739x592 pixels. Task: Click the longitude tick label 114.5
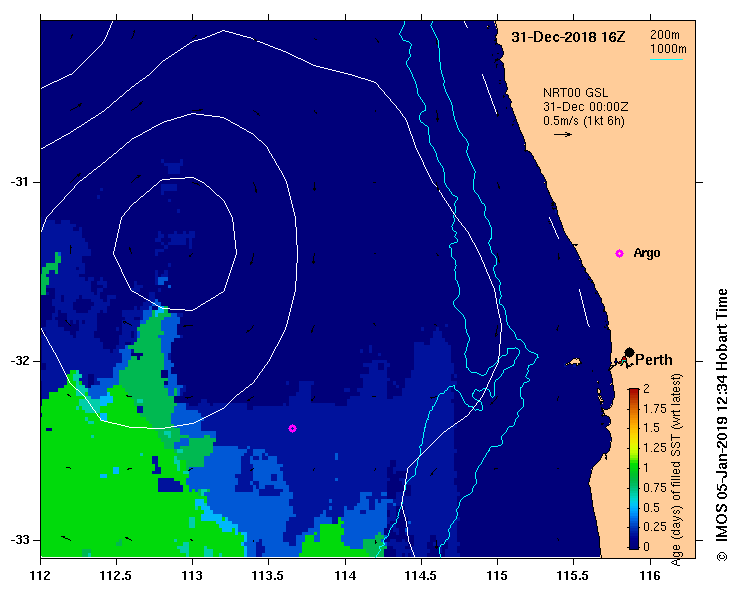pos(421,576)
